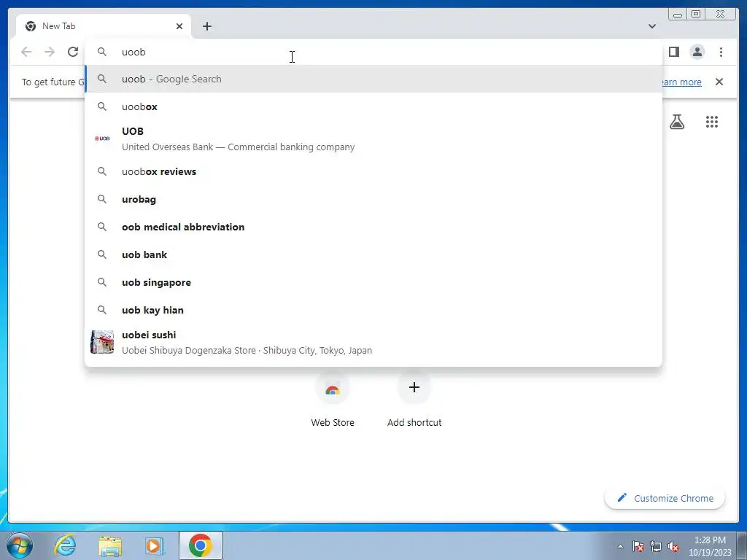Open the network tray icon
Image resolution: width=747 pixels, height=560 pixels.
656,546
